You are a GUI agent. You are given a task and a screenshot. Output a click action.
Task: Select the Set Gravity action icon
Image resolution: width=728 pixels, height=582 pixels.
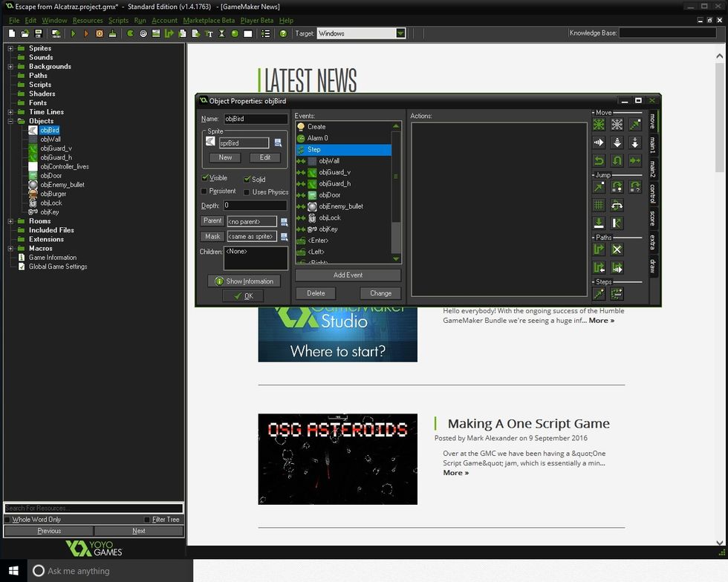point(635,143)
